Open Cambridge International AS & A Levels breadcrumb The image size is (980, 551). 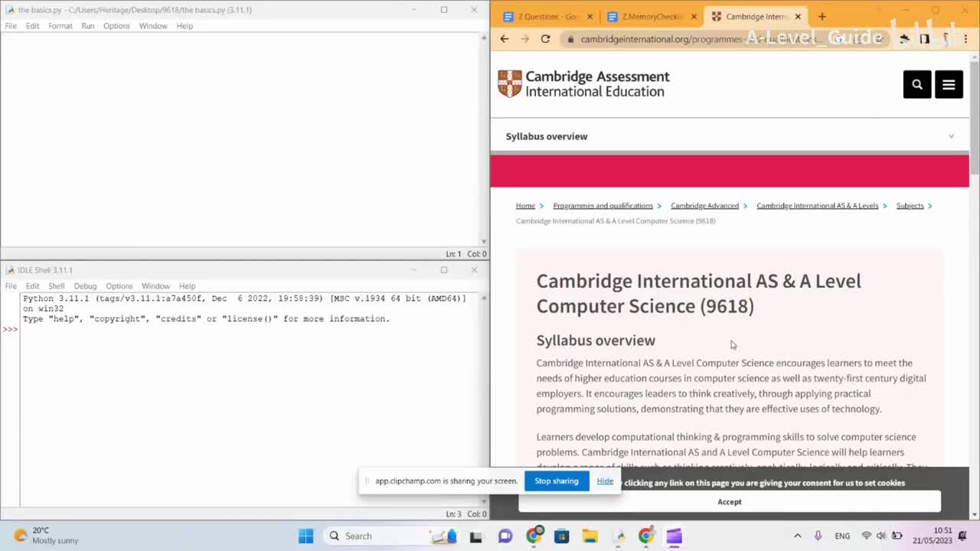click(817, 206)
